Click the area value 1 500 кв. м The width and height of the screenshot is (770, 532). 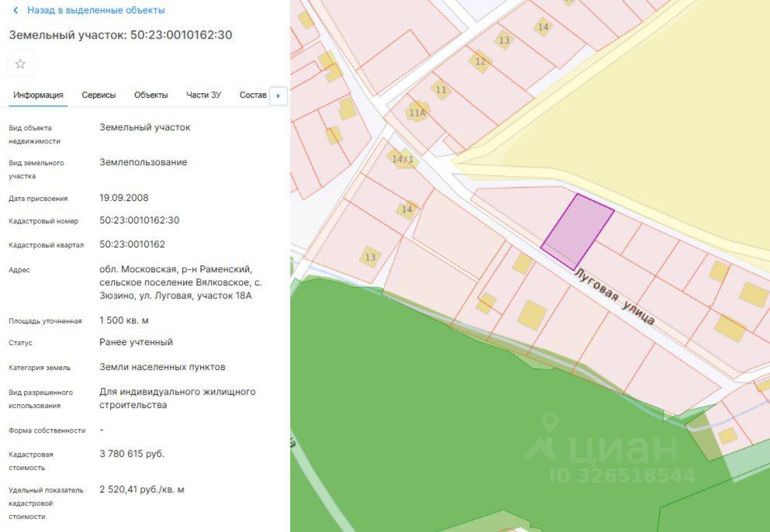[x=124, y=320]
